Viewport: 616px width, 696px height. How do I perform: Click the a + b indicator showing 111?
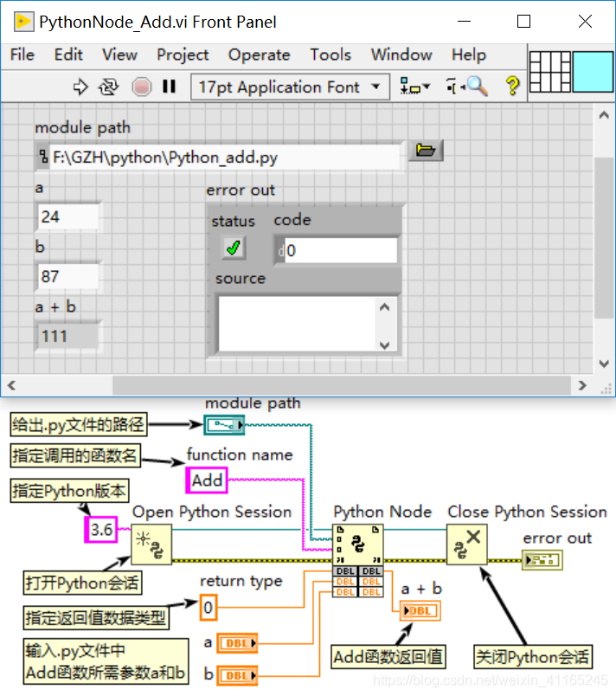tap(67, 336)
